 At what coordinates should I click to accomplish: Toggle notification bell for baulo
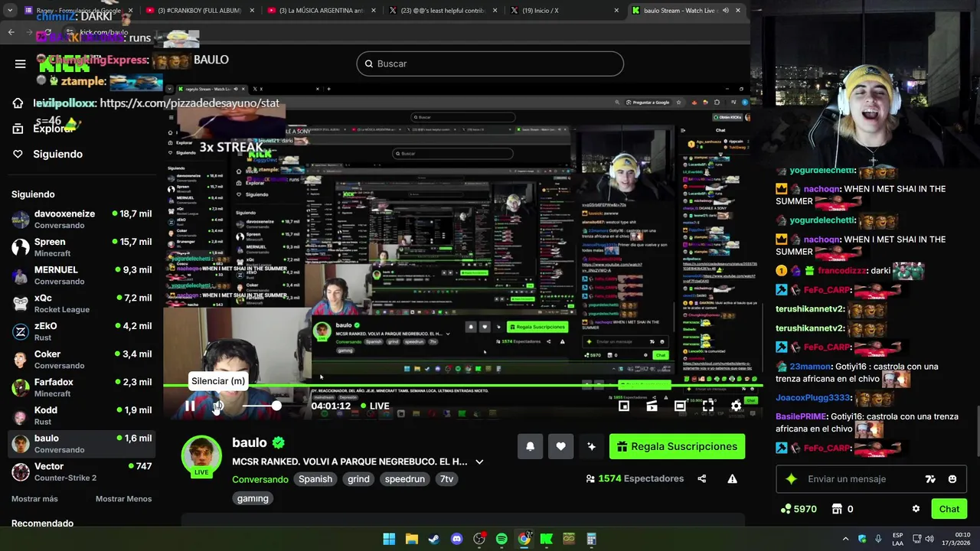tap(530, 447)
